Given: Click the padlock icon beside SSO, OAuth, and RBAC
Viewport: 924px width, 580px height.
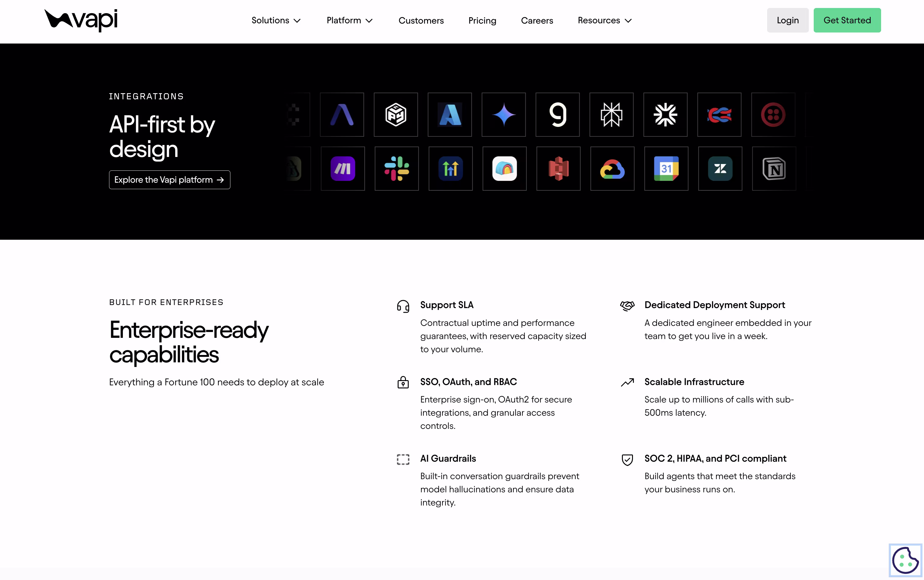Looking at the screenshot, I should [x=403, y=382].
